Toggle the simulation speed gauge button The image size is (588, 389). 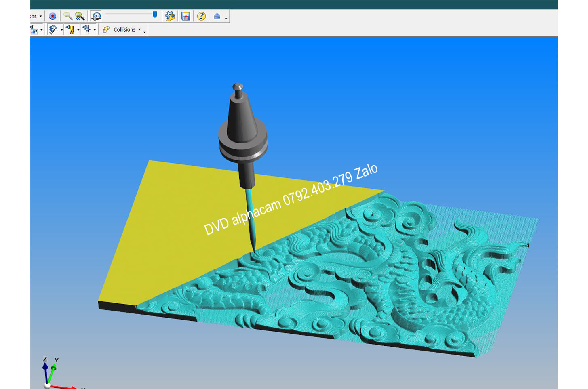(x=96, y=16)
